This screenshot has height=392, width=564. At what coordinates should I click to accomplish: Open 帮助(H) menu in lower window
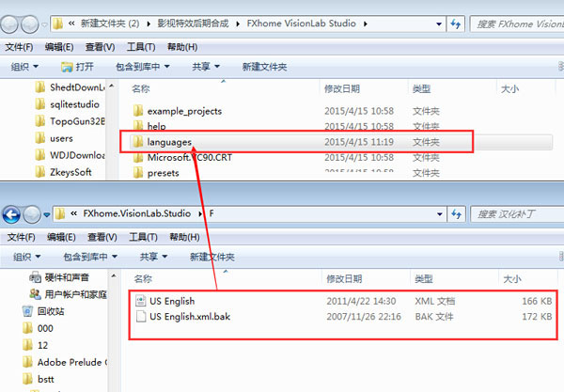(x=184, y=237)
